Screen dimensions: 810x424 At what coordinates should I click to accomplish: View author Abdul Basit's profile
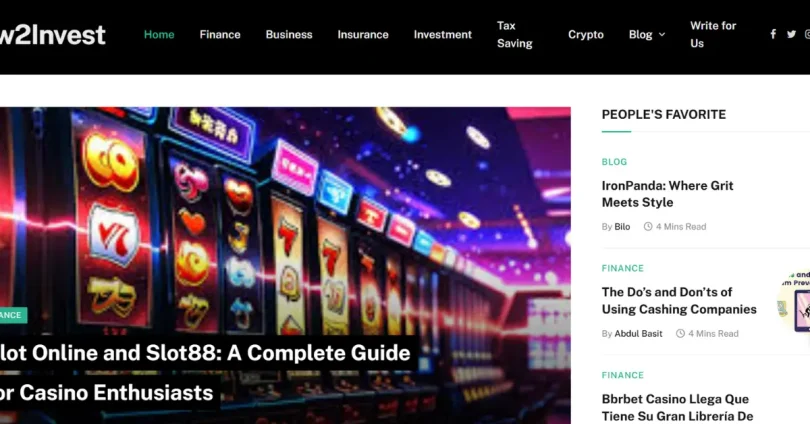pyautogui.click(x=638, y=334)
